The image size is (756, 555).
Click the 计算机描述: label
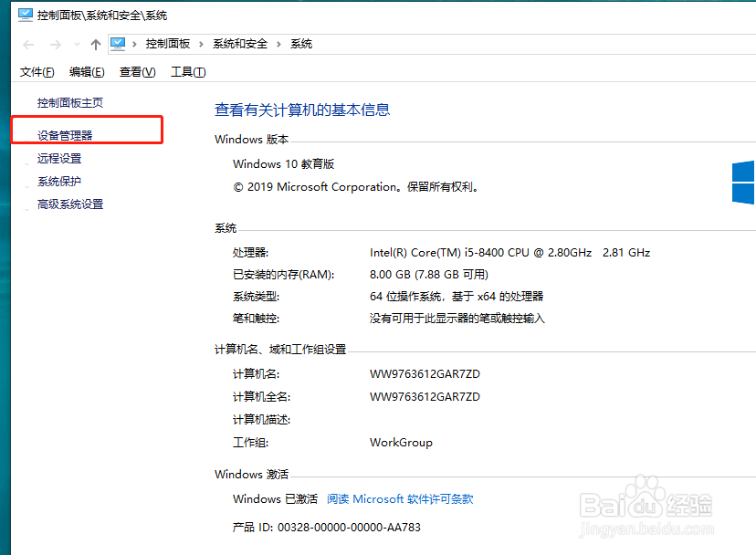point(262,420)
